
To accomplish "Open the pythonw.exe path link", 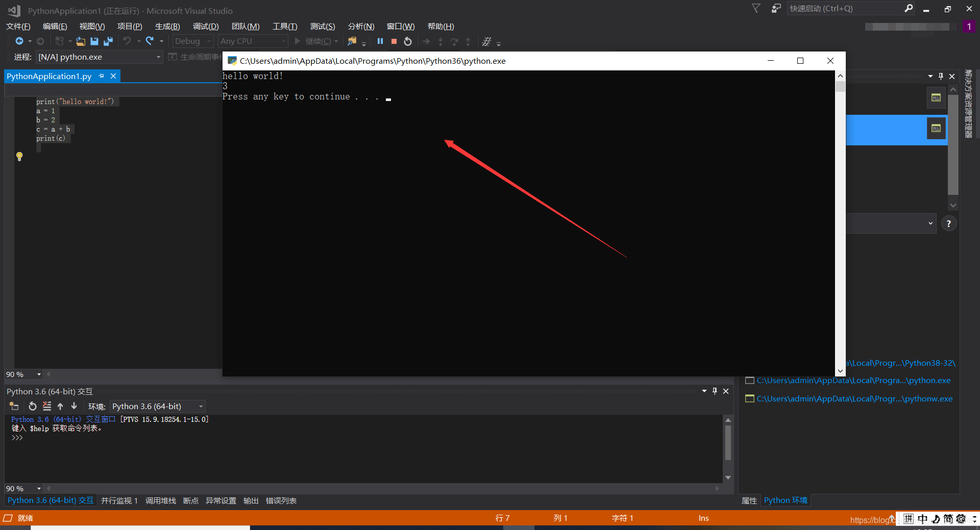I will point(854,399).
